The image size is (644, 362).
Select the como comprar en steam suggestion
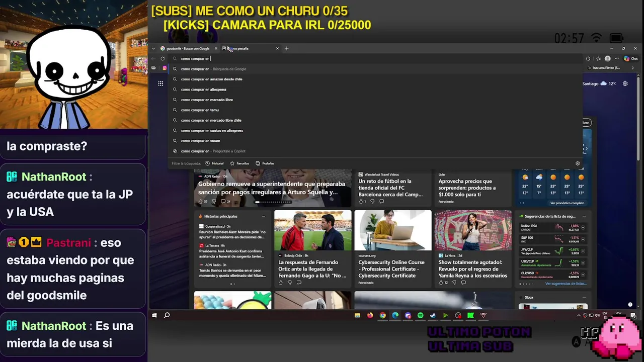[375, 141]
